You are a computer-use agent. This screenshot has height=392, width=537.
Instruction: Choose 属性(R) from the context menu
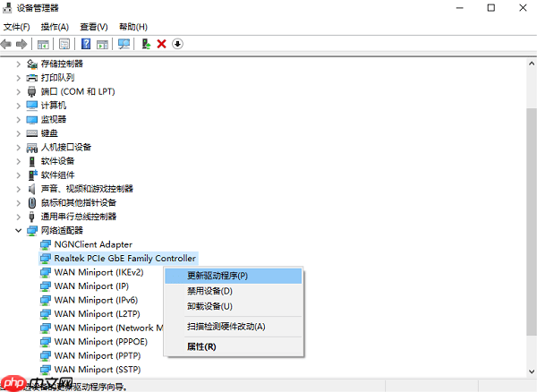coord(201,346)
